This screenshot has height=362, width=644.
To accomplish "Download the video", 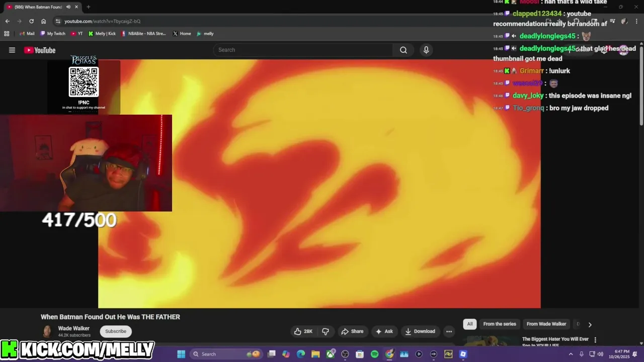I will tap(420, 331).
